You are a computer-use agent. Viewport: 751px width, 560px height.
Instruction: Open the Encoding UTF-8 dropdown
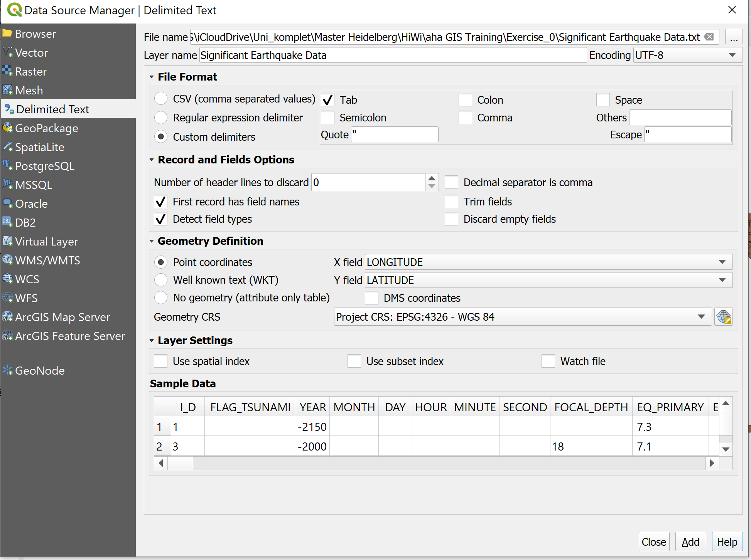tap(732, 55)
